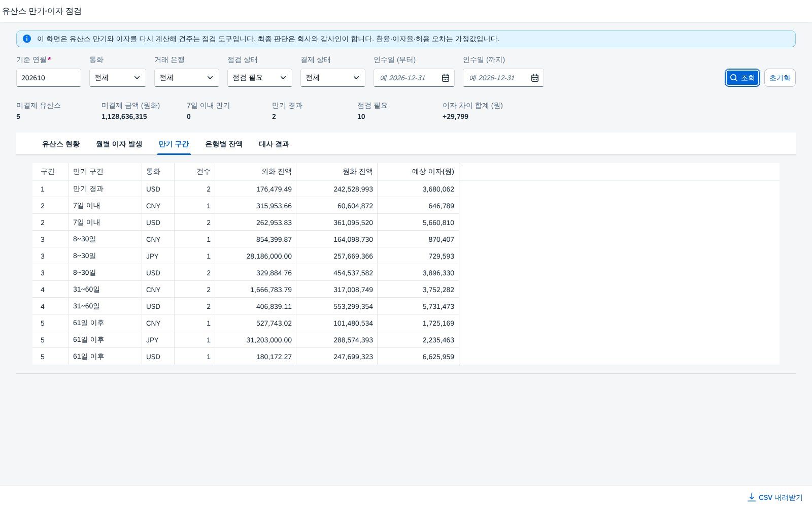The height and width of the screenshot is (508, 812).
Task: Click the 원화 잔액 value 361,095,520
Action: coord(353,223)
